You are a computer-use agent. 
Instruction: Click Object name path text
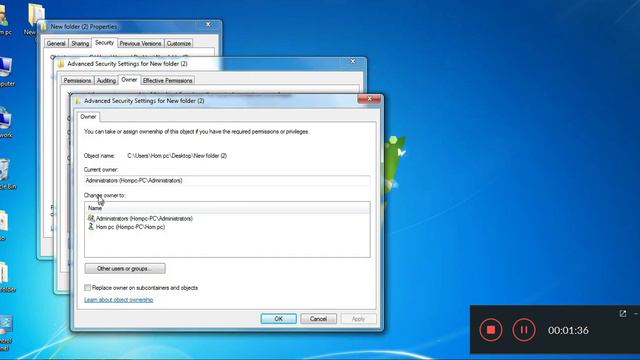pos(177,156)
